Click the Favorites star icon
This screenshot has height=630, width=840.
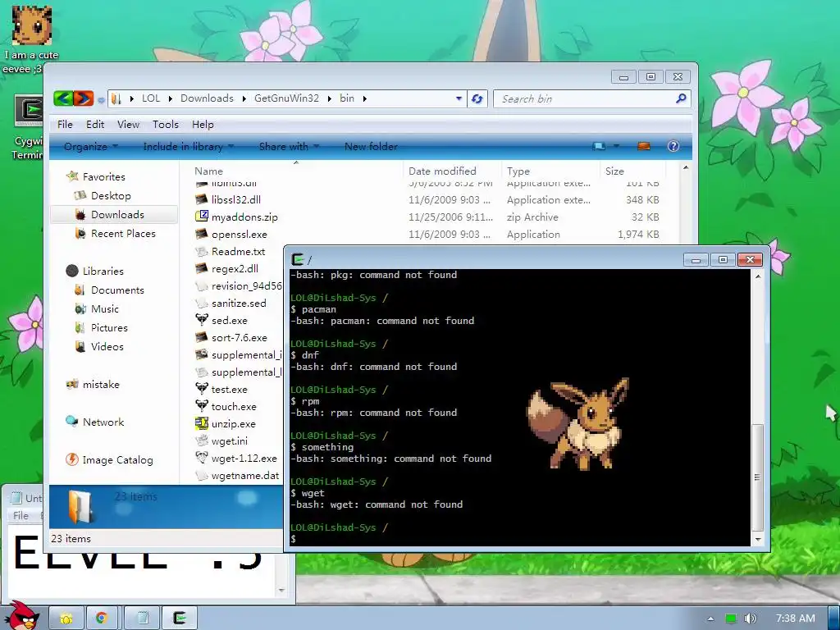(x=72, y=176)
